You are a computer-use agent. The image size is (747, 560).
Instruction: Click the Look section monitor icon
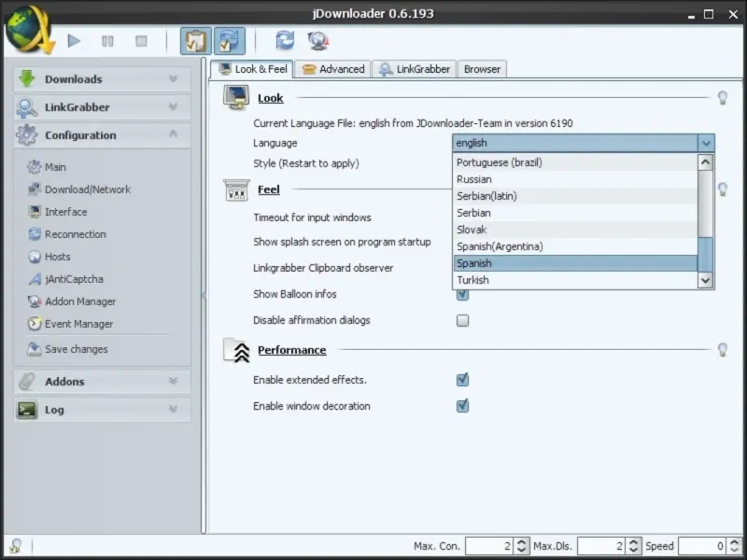click(x=236, y=97)
